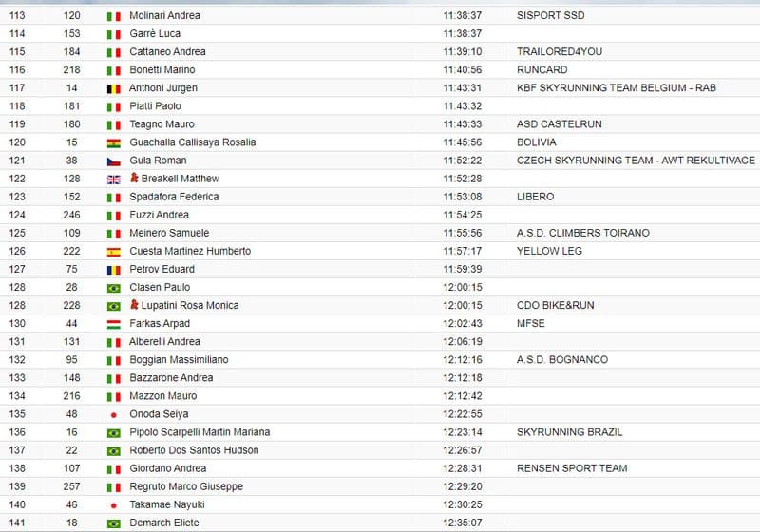The height and width of the screenshot is (532, 760).
Task: Open Pipolo Scarpelli Martin Mariana's entry
Action: [199, 432]
